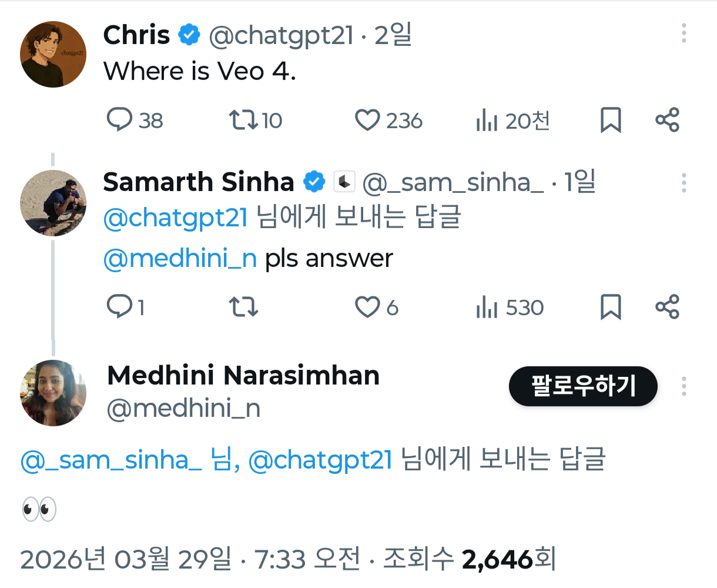Bookmark Samarth Sinha's reply

pos(611,307)
